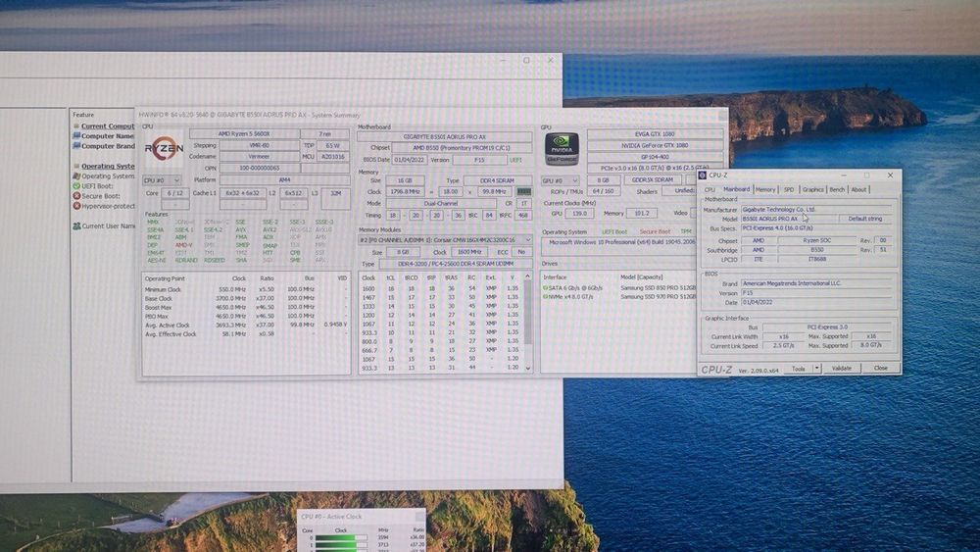Click the CPU #0 Active Clock window title
980x552 pixels.
coord(332,517)
